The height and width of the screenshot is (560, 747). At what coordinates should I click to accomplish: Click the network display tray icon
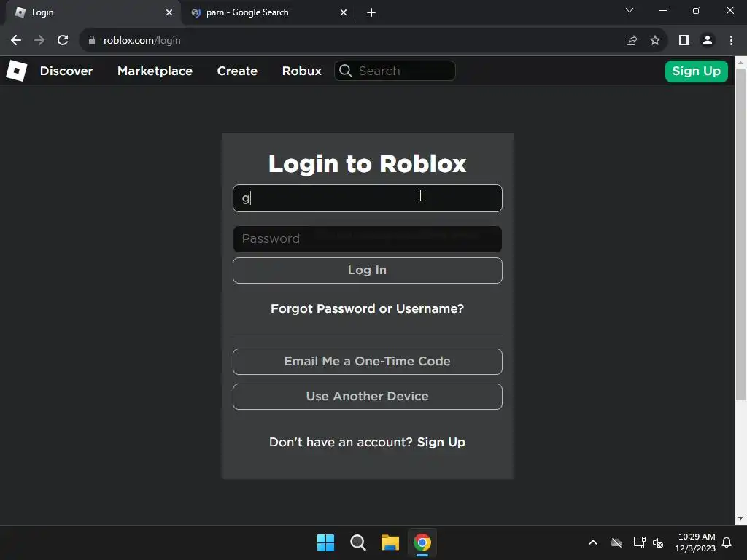639,542
